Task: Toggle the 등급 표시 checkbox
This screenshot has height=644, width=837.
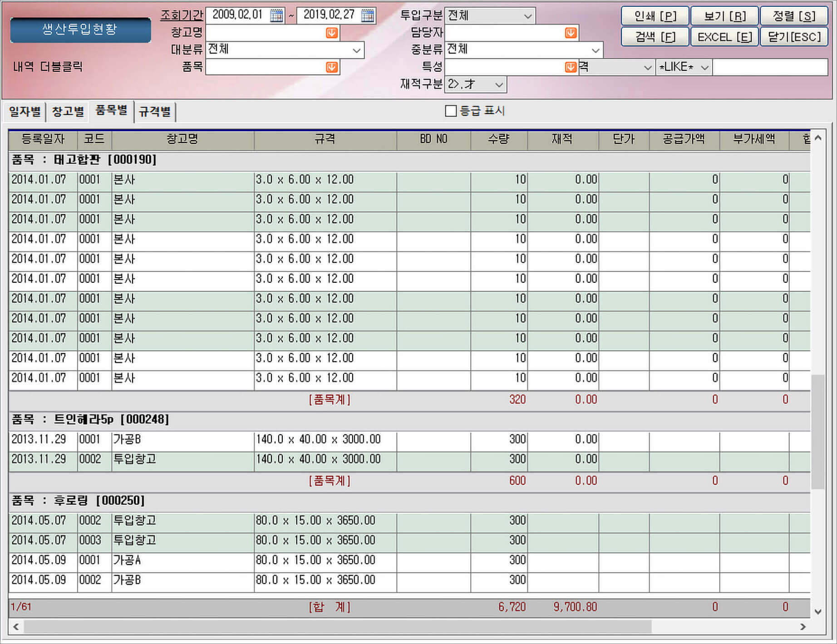Action: [x=451, y=111]
